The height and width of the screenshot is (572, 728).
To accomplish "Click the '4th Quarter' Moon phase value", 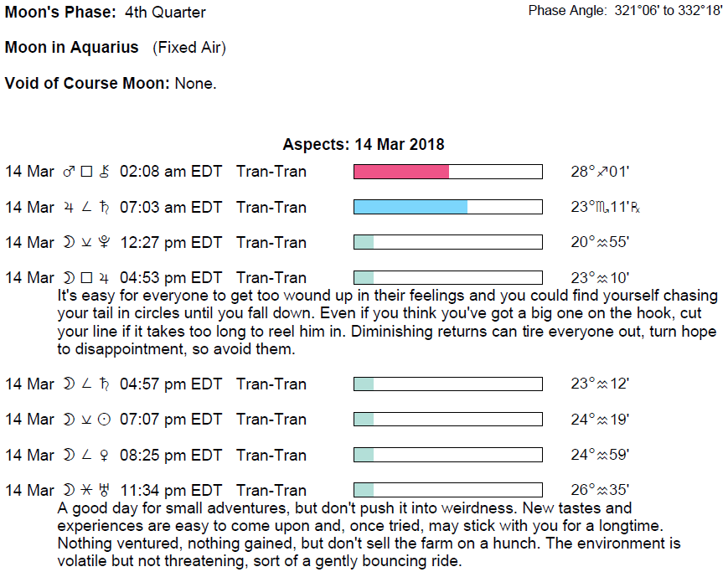I will [164, 13].
